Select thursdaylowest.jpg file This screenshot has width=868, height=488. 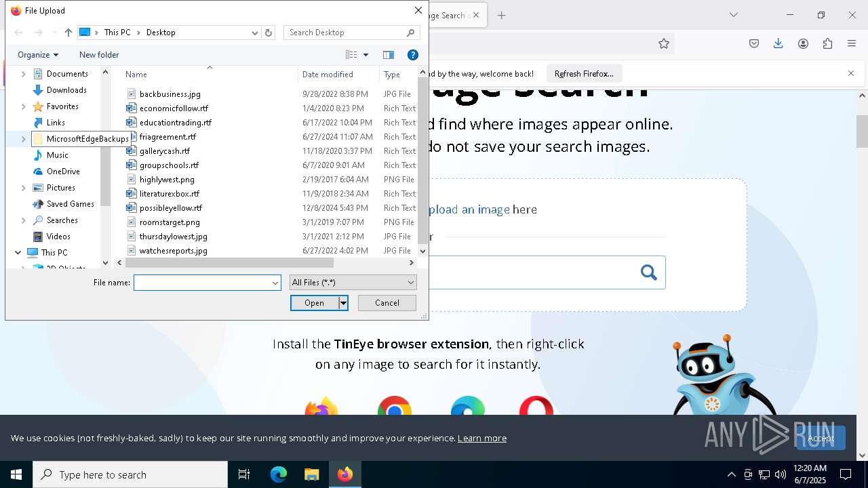coord(173,237)
